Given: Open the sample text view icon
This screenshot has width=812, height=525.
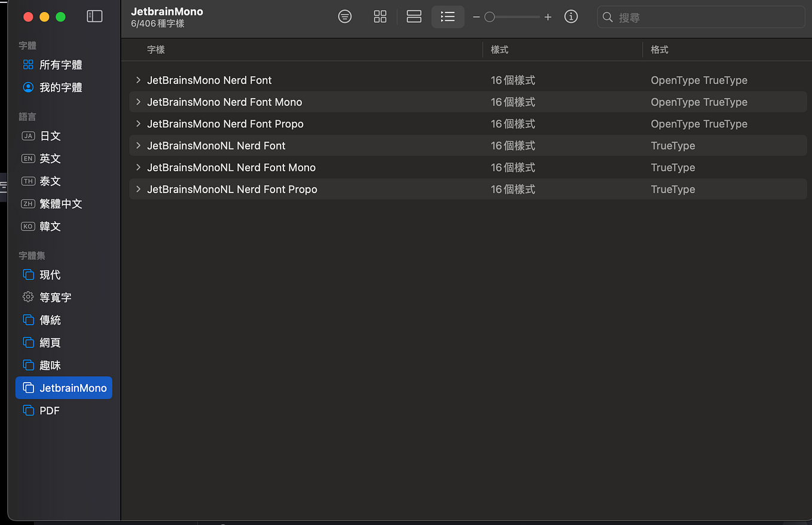Looking at the screenshot, I should pos(345,17).
